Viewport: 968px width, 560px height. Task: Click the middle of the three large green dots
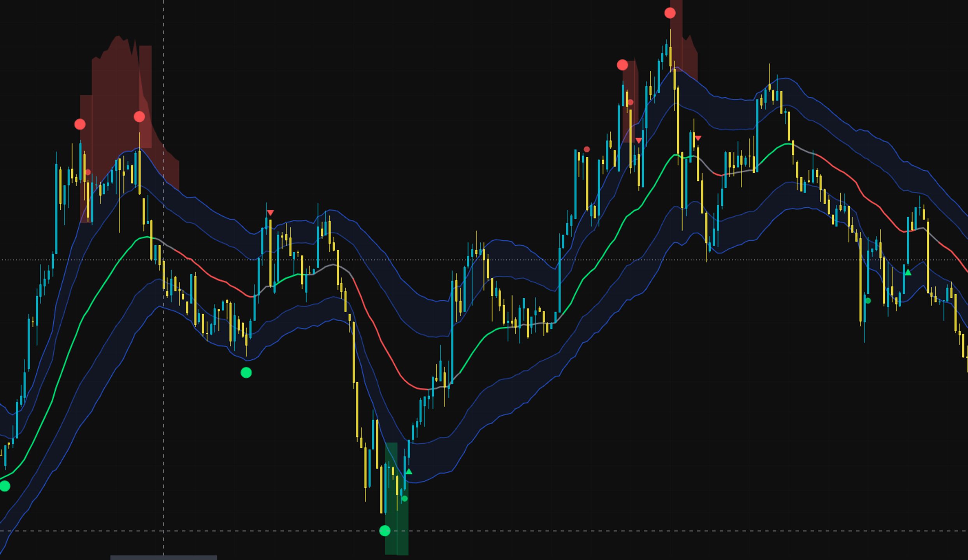click(x=246, y=373)
